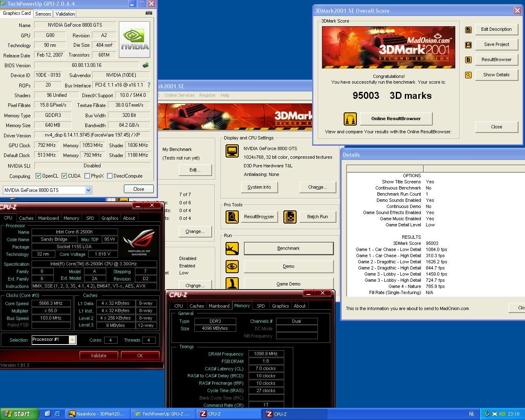525x420 pixels.
Task: Click the Batch Run button
Action: point(317,217)
